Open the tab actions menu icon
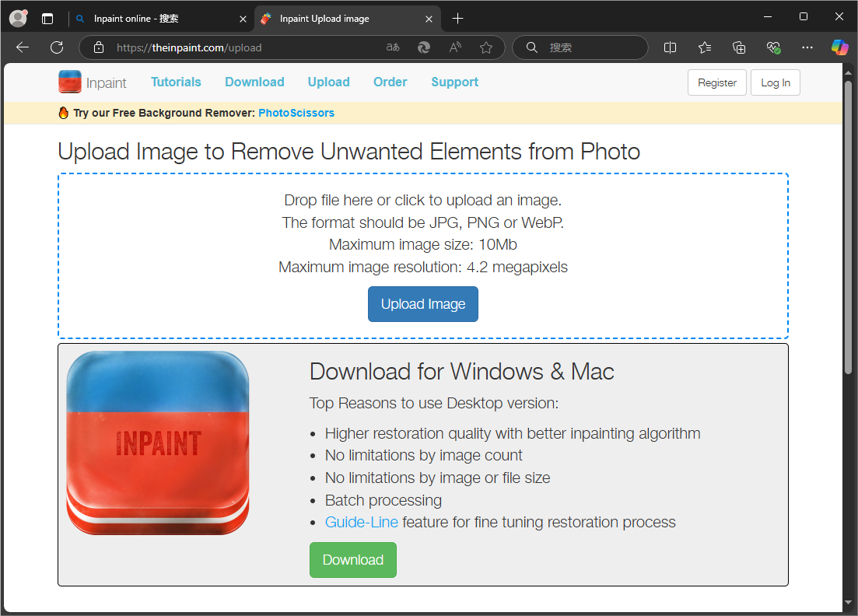The width and height of the screenshot is (858, 616). pyautogui.click(x=47, y=18)
